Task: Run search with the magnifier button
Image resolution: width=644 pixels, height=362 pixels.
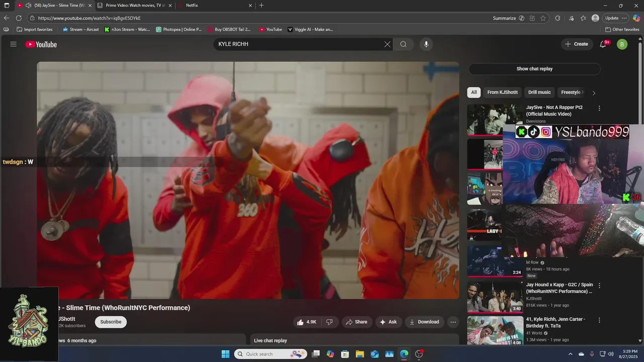Action: [x=403, y=44]
